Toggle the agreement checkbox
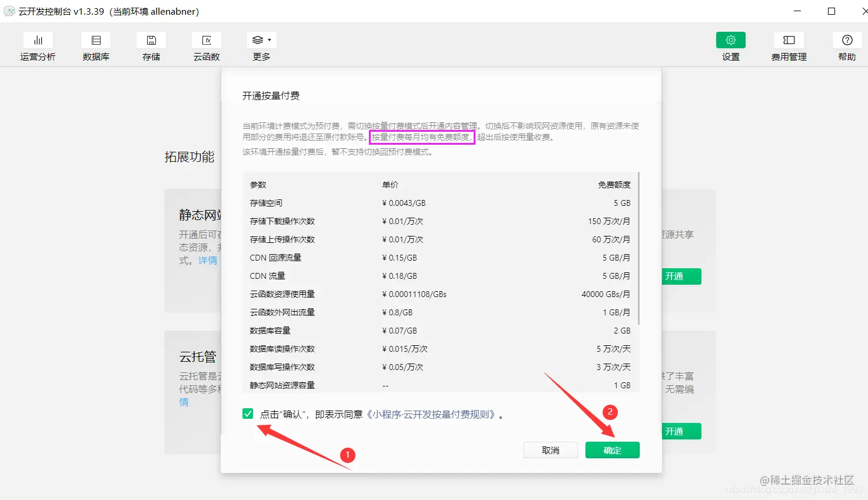Screen dimensions: 868x500 pos(248,414)
